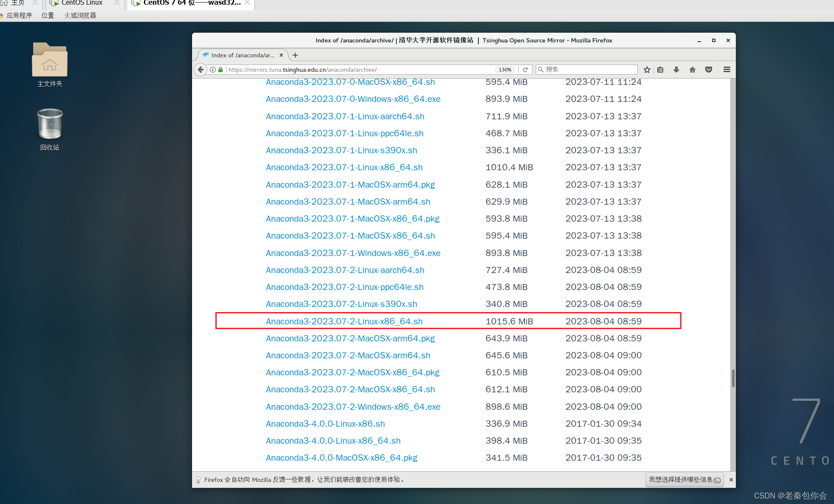Click the green padlock security icon

(x=221, y=70)
